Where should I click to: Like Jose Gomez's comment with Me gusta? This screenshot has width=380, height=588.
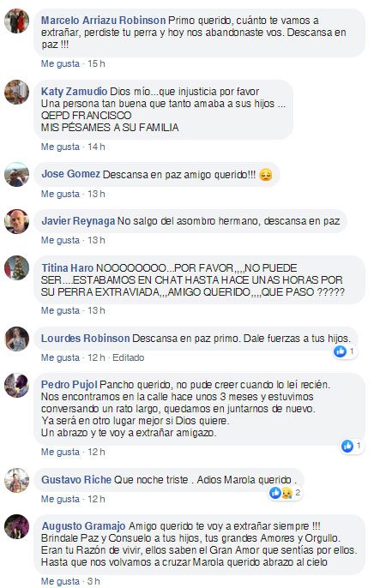[x=60, y=194]
